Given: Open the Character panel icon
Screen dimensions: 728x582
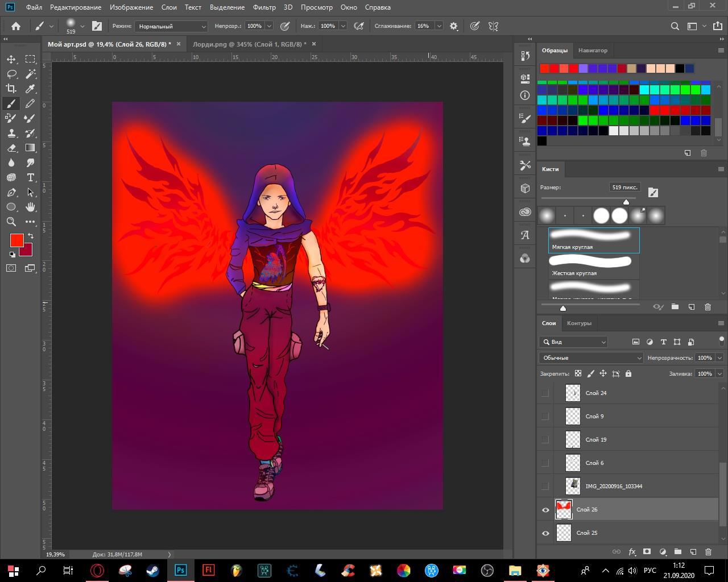Looking at the screenshot, I should point(525,235).
